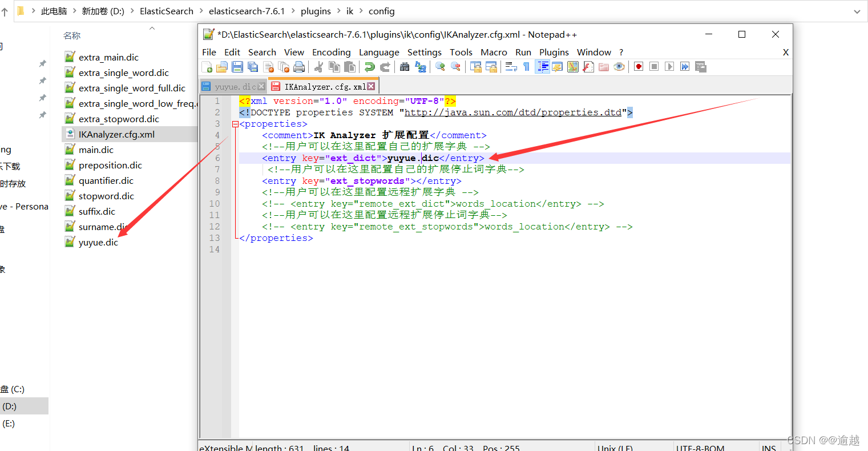Switch to the yuyue.dic tab
This screenshot has width=868, height=451.
[x=234, y=87]
